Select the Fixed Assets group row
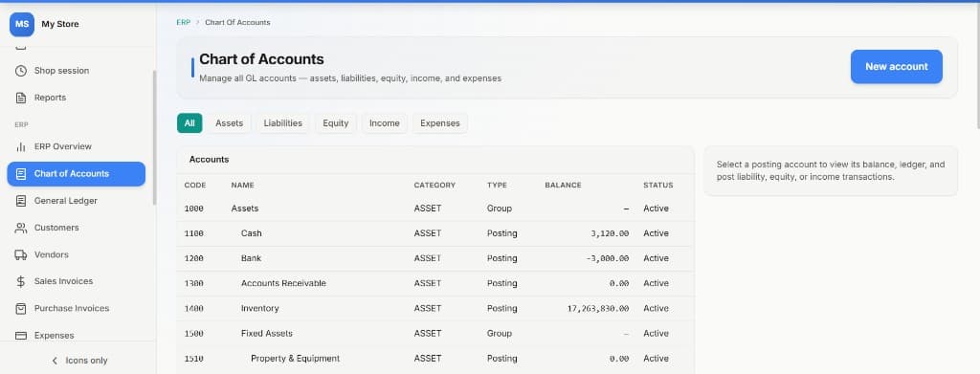The width and height of the screenshot is (980, 374). point(435,334)
